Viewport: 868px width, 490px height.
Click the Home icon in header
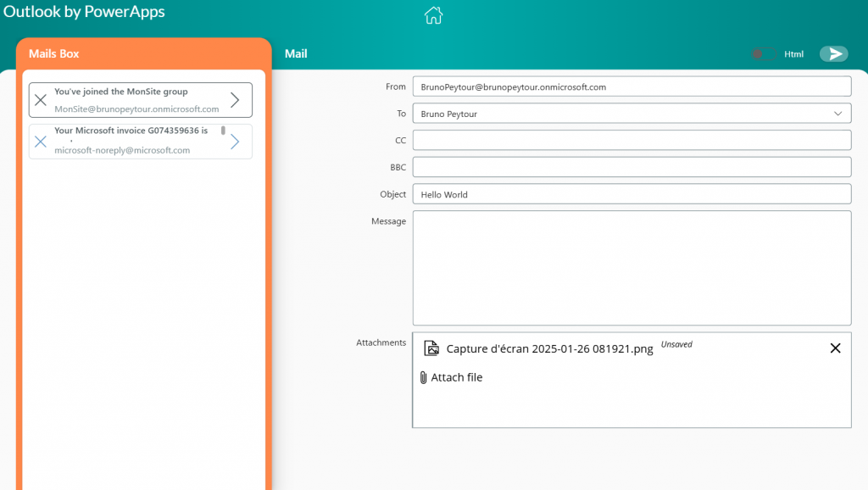(433, 15)
